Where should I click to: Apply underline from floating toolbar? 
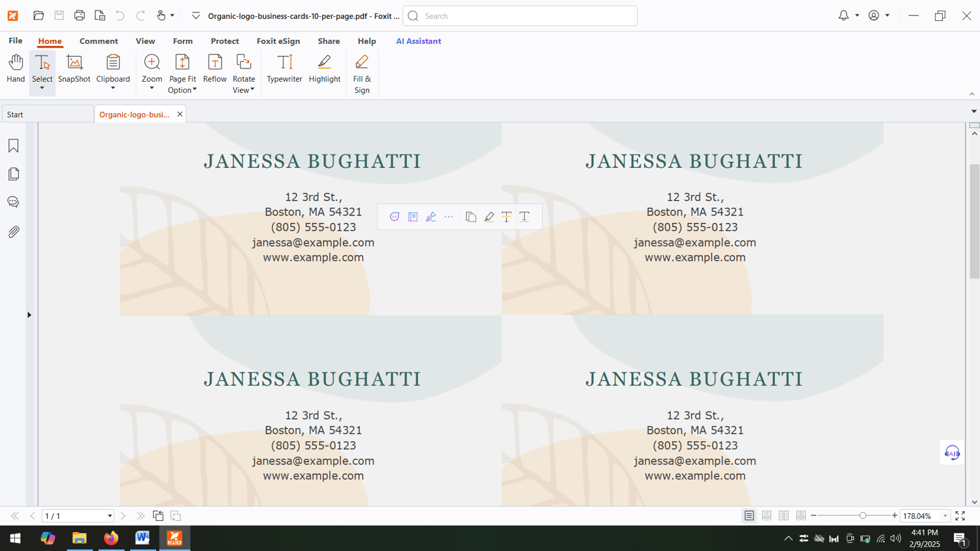[525, 217]
